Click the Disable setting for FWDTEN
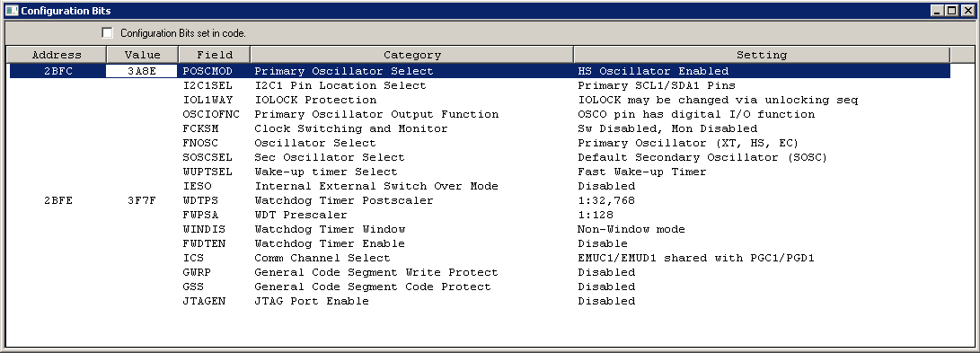The image size is (980, 353). 603,243
